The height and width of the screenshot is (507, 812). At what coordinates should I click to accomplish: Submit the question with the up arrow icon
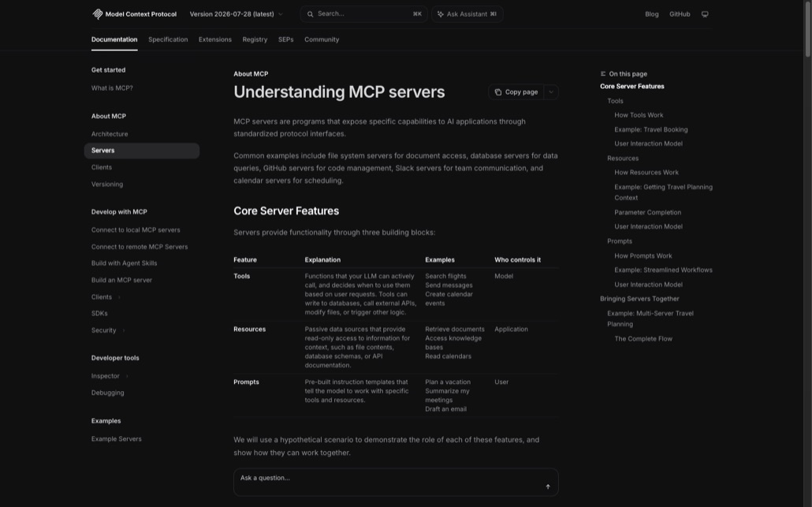click(548, 486)
